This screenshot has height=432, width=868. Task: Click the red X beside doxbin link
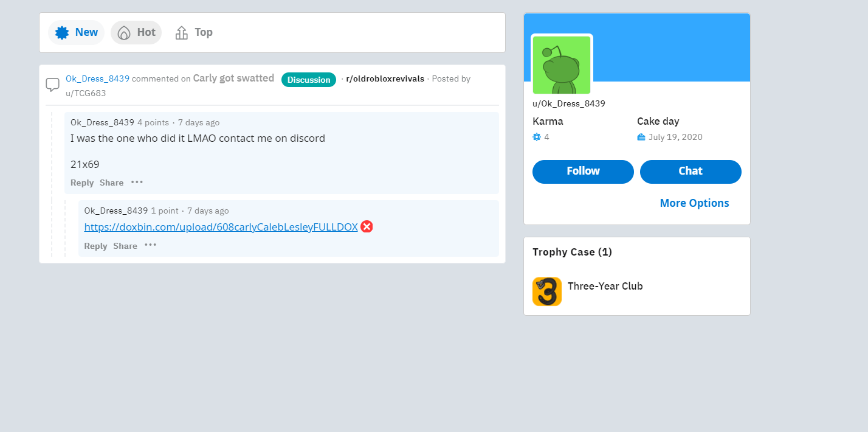367,226
